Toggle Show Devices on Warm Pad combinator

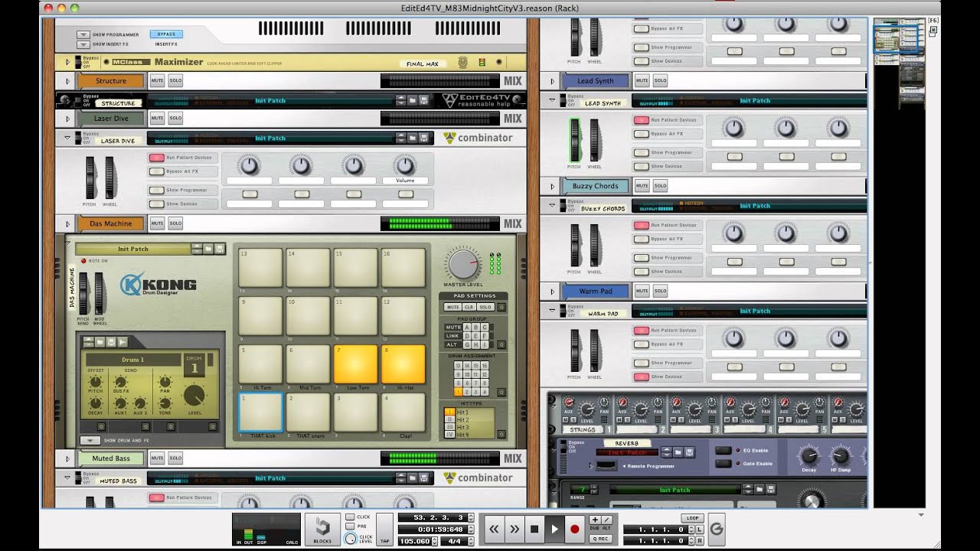click(x=641, y=377)
